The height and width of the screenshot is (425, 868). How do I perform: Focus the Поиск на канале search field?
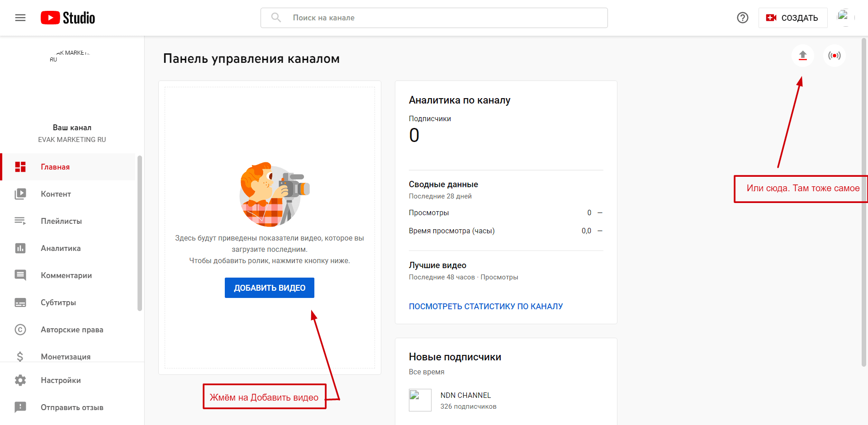tap(434, 18)
